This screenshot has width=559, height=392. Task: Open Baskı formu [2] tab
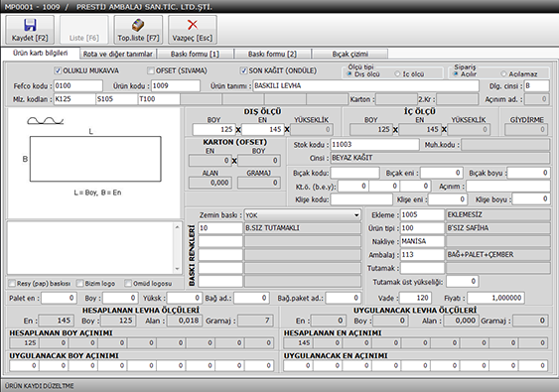pyautogui.click(x=272, y=55)
